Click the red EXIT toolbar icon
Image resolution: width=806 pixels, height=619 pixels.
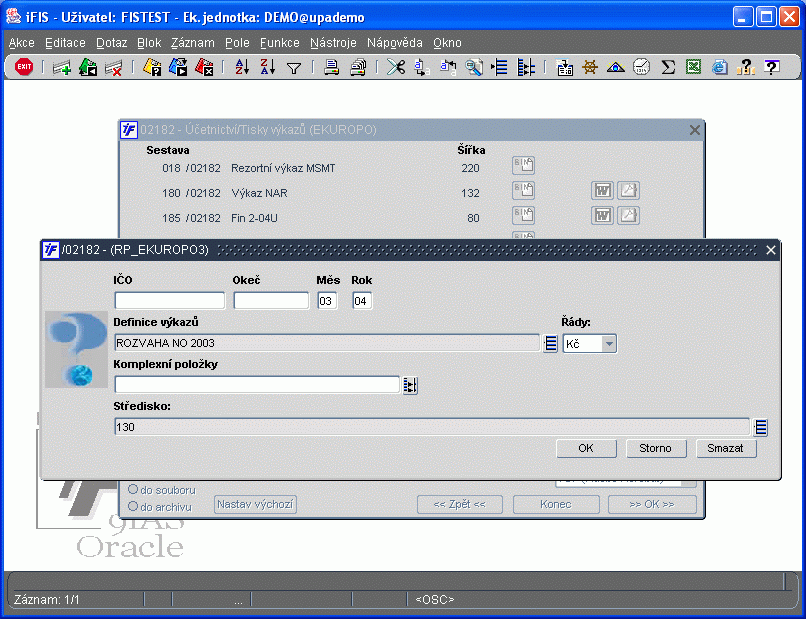pyautogui.click(x=24, y=67)
